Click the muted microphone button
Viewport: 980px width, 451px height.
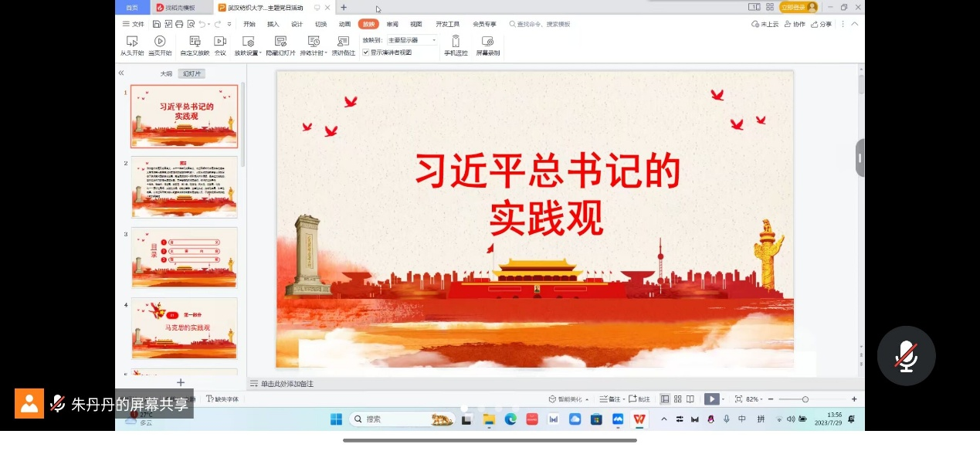(906, 355)
